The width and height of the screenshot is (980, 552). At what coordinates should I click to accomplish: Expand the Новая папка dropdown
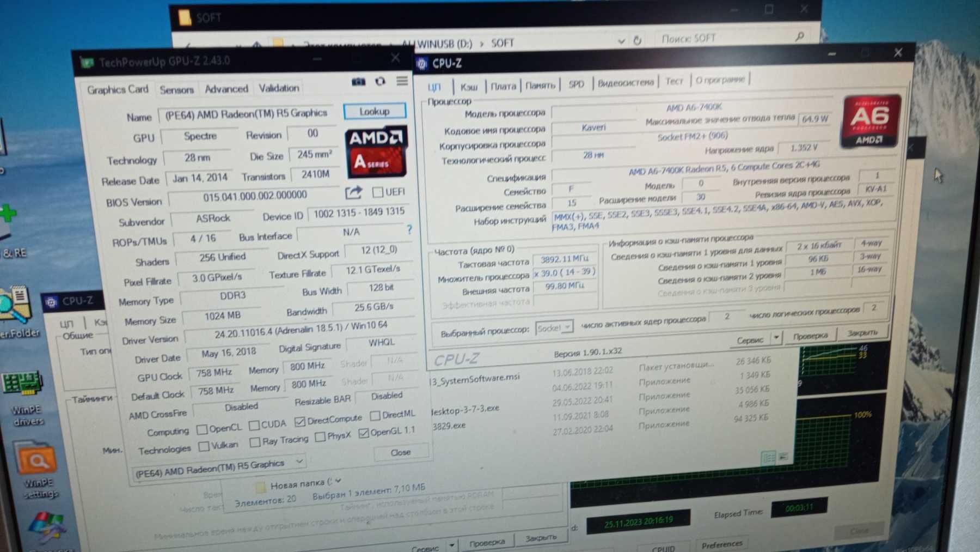tap(338, 481)
